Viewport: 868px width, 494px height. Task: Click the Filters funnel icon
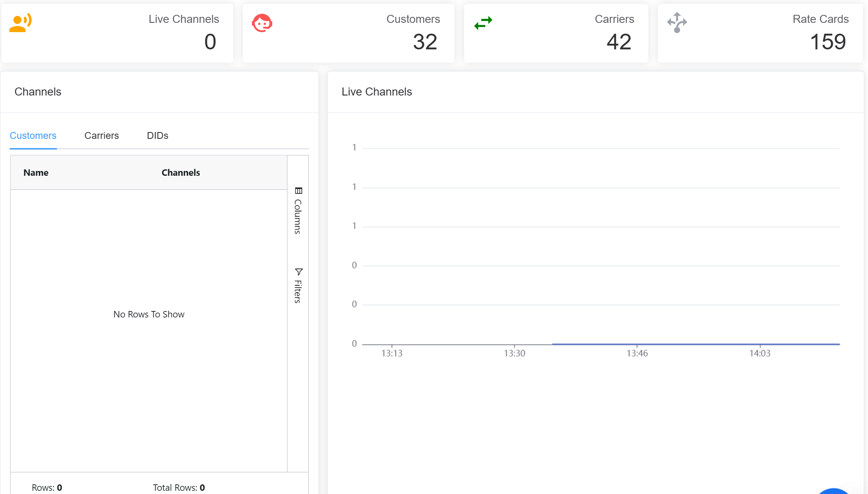coord(298,272)
